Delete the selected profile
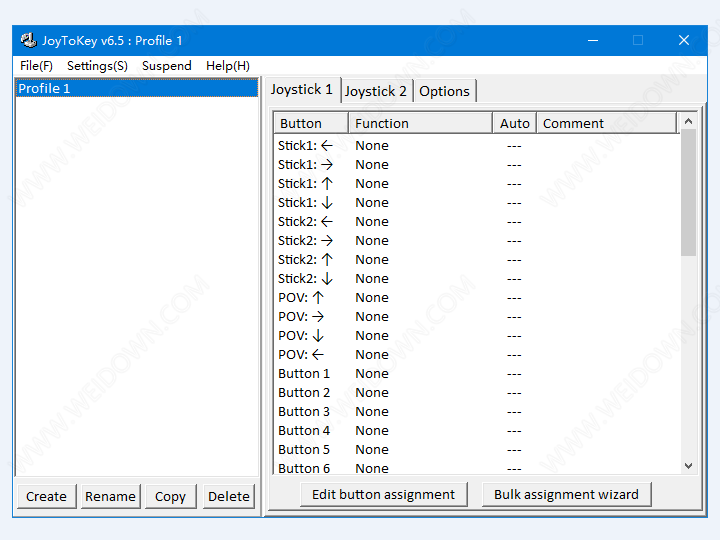 coord(228,496)
